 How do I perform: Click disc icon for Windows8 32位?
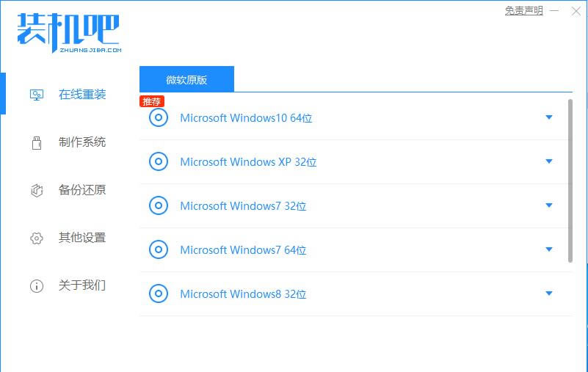tap(159, 293)
